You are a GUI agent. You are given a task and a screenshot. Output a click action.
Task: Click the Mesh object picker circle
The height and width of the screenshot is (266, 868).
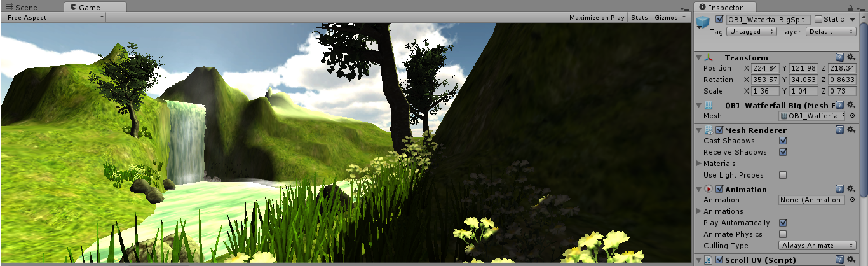coord(852,116)
